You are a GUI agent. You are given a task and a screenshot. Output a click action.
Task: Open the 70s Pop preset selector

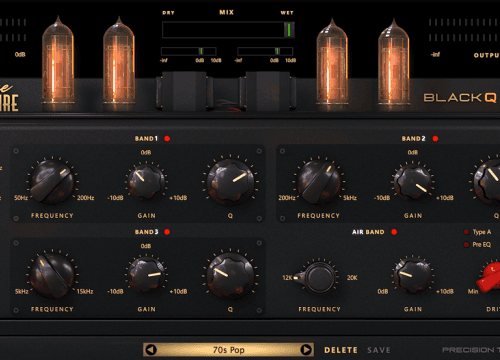[x=229, y=350]
